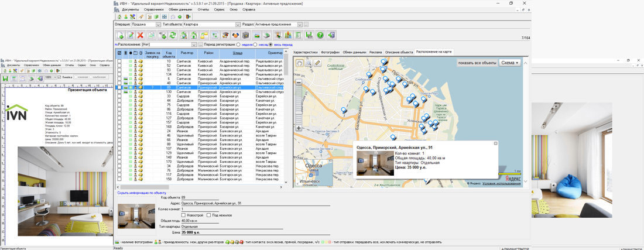Select the 'весь период' radio button
The image size is (644, 250).
(x=270, y=44)
